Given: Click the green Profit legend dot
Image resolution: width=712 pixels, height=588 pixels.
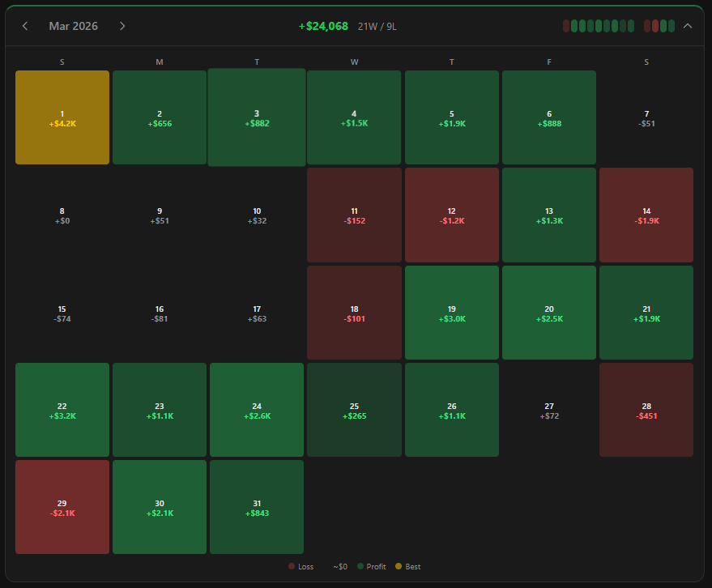Looking at the screenshot, I should point(361,566).
